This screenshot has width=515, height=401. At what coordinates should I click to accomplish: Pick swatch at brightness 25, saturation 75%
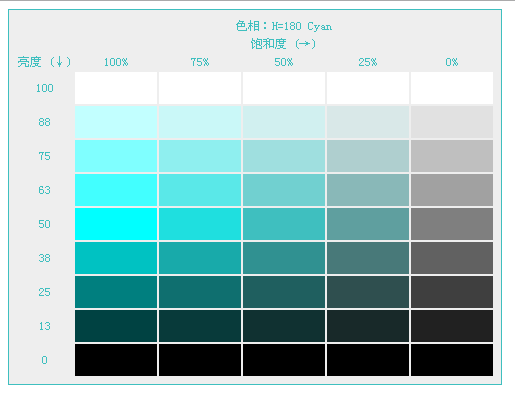tap(200, 292)
